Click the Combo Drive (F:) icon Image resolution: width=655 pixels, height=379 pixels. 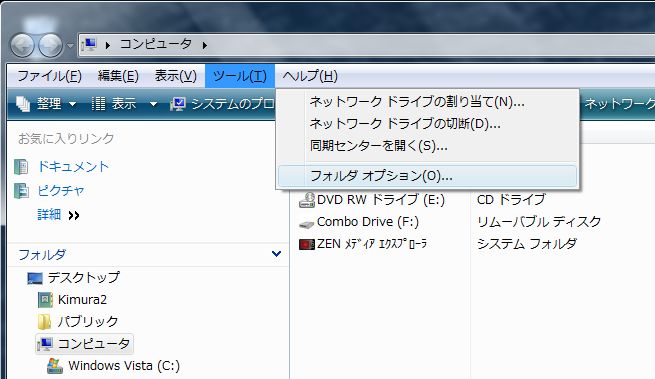point(307,224)
